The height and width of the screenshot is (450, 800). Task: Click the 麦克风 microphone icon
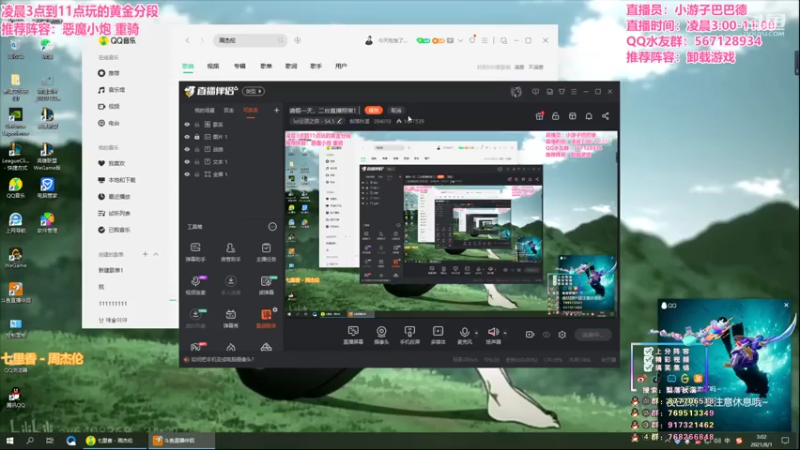pyautogui.click(x=464, y=332)
